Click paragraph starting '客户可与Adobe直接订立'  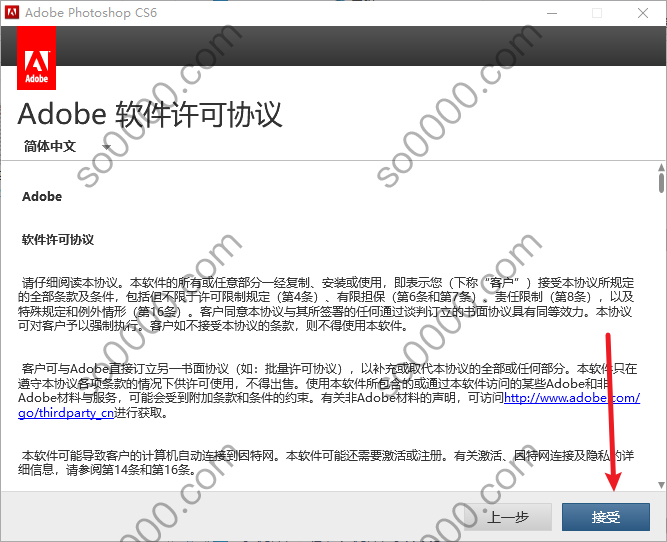329,391
